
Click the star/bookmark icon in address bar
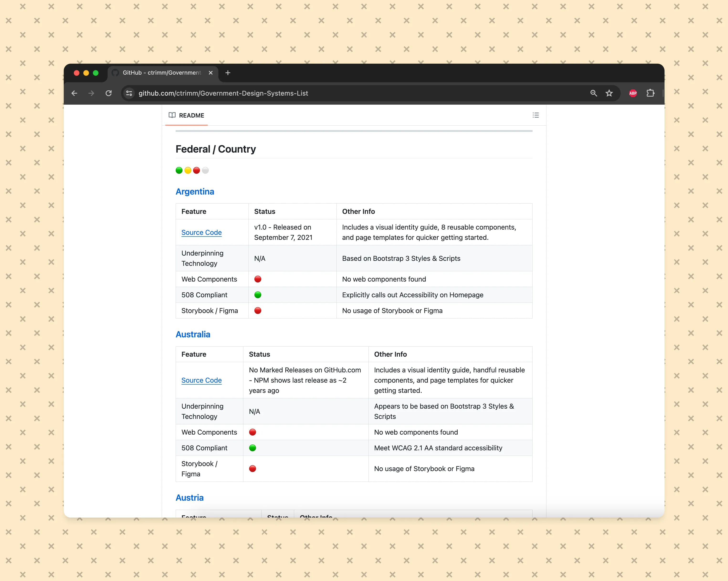[x=609, y=93]
